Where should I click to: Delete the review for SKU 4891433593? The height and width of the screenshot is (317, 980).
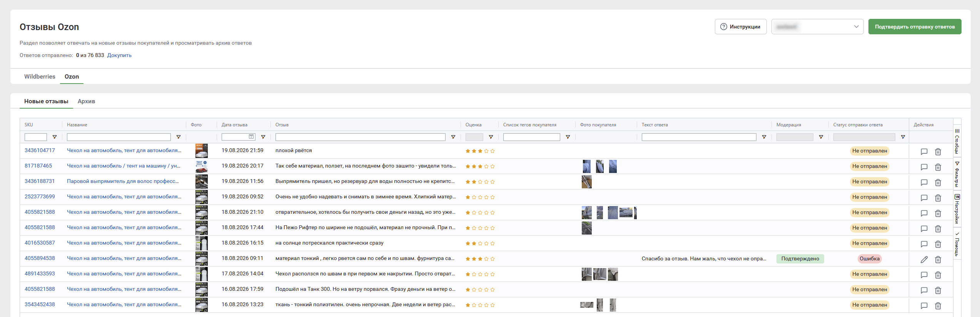(938, 275)
